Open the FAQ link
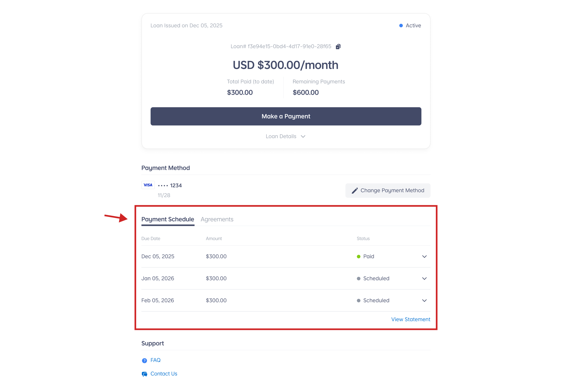Viewport: 572px width, 392px height. click(x=155, y=360)
